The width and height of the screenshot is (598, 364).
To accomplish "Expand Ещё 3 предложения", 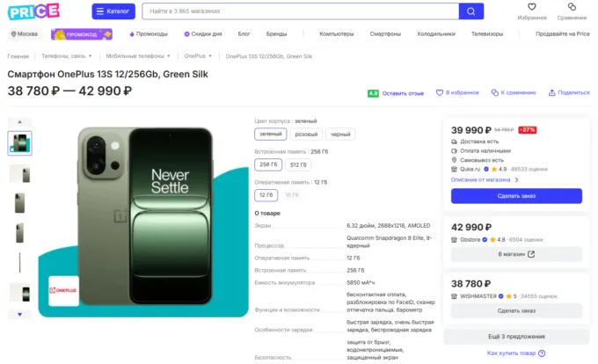I will 516,337.
